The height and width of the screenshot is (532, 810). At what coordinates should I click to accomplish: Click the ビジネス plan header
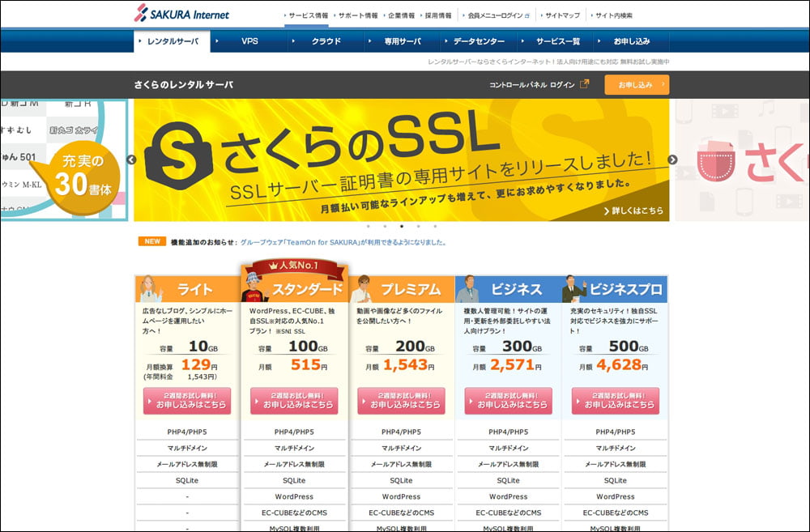509,289
